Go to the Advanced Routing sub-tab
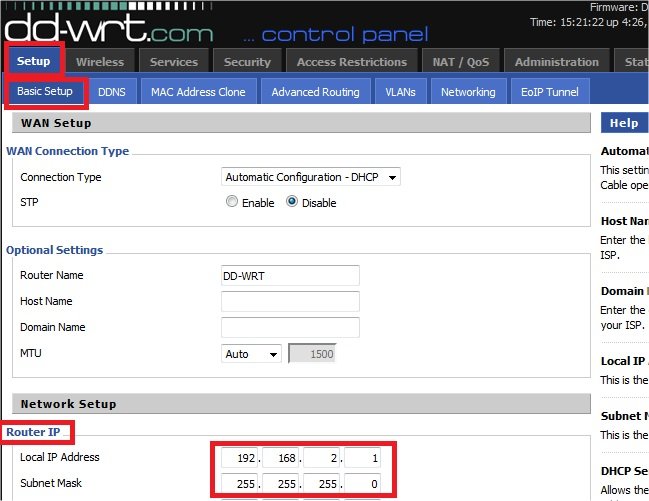The width and height of the screenshot is (649, 501). [x=315, y=92]
